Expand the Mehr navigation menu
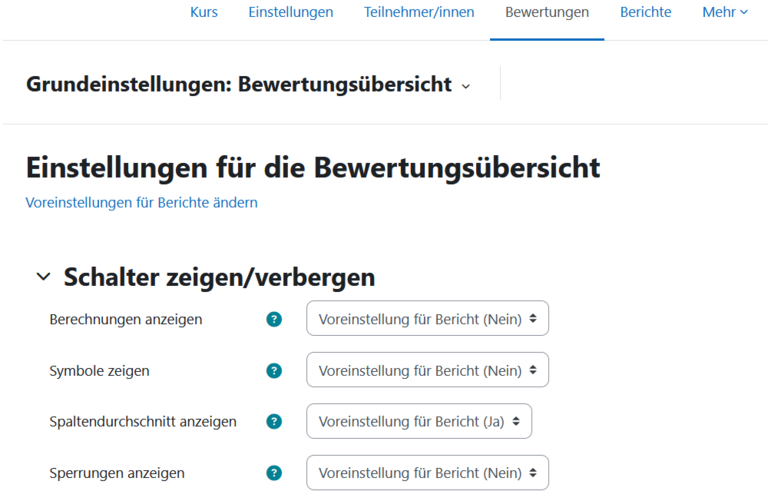The width and height of the screenshot is (768, 491). (724, 13)
